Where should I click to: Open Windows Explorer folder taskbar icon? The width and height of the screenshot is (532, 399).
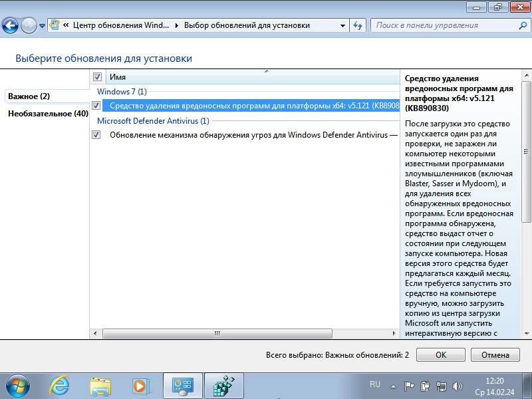tap(100, 385)
